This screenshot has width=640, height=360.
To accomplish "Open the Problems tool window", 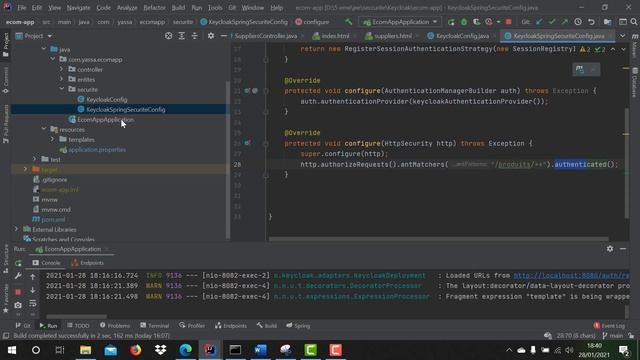I will coord(115,325).
